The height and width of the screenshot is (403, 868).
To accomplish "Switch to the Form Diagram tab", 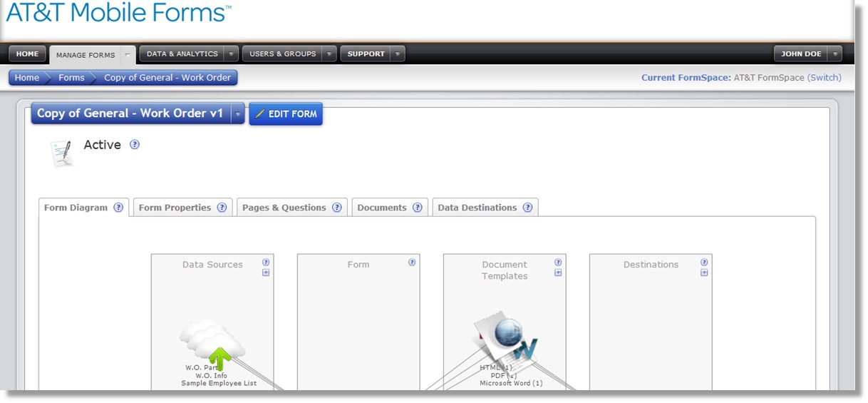I will tap(76, 208).
